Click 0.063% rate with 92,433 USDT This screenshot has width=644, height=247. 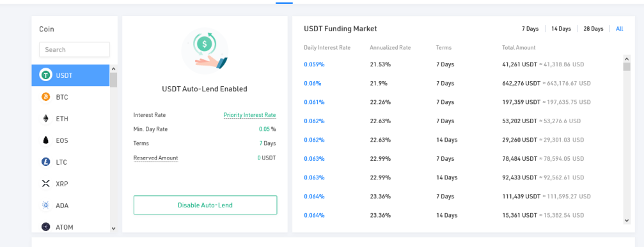coord(314,177)
